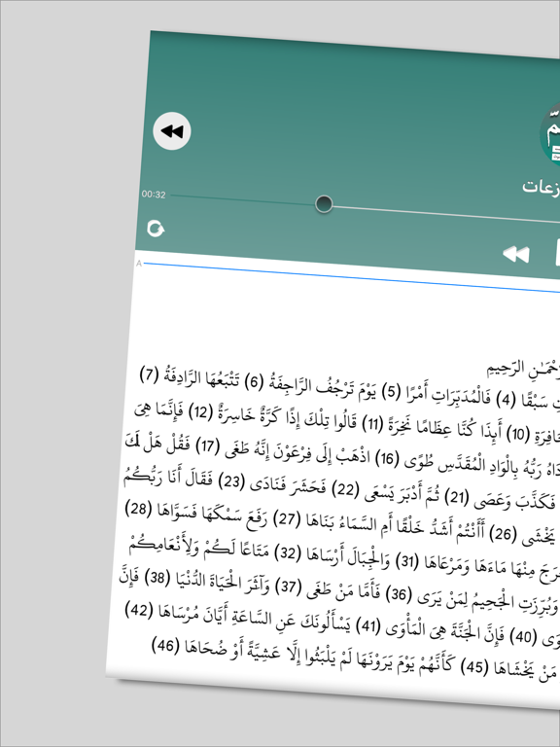Click verse number marker (36)
This screenshot has height=747, width=560.
(398, 594)
